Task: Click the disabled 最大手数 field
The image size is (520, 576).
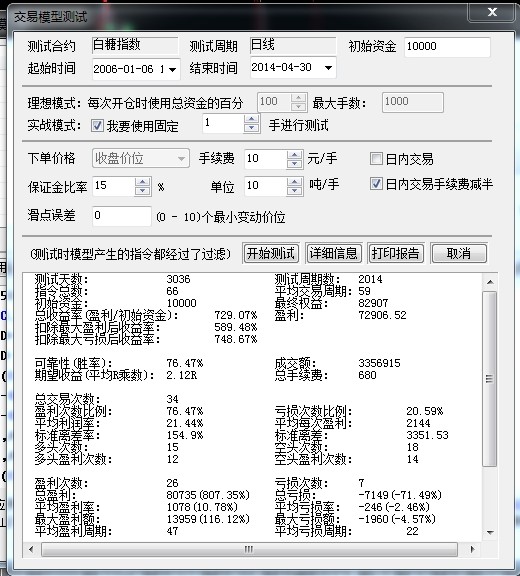Action: [412, 102]
